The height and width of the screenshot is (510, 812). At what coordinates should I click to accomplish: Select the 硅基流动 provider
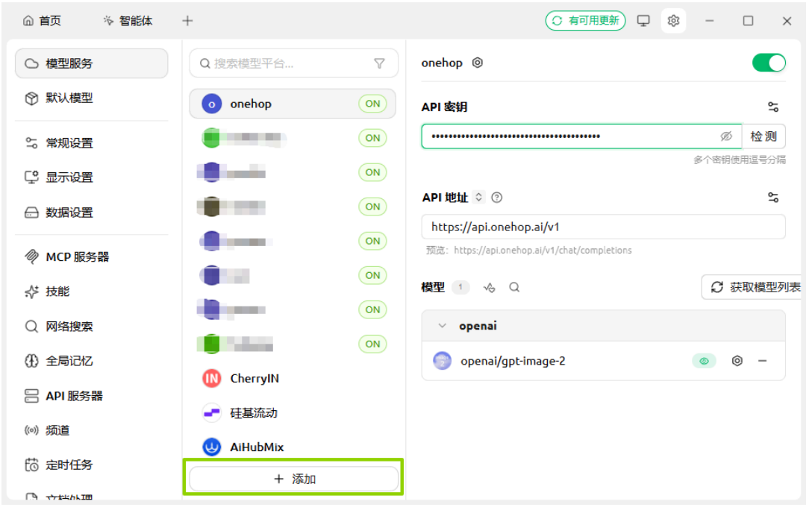293,415
